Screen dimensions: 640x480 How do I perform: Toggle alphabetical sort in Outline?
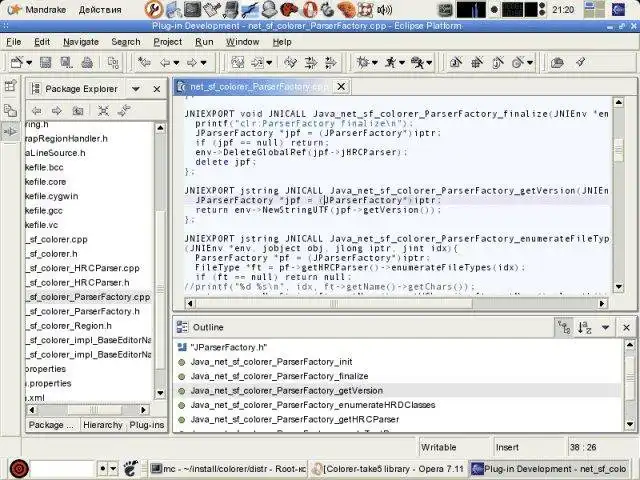point(584,327)
